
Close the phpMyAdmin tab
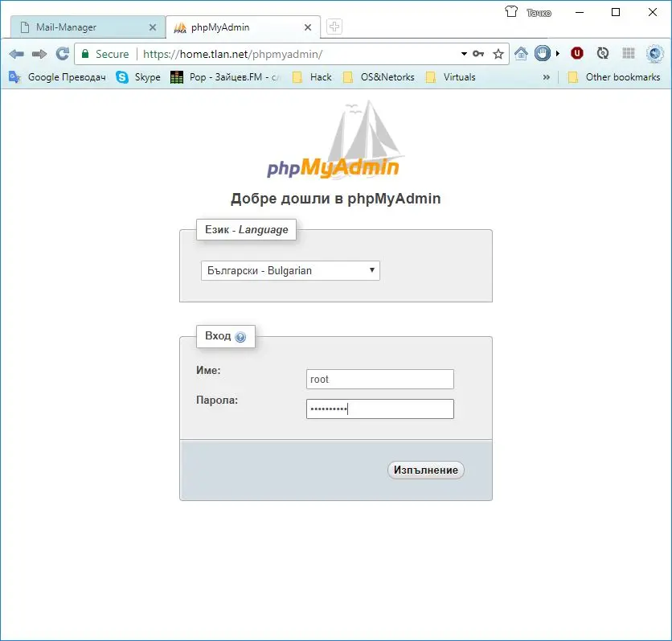click(307, 27)
